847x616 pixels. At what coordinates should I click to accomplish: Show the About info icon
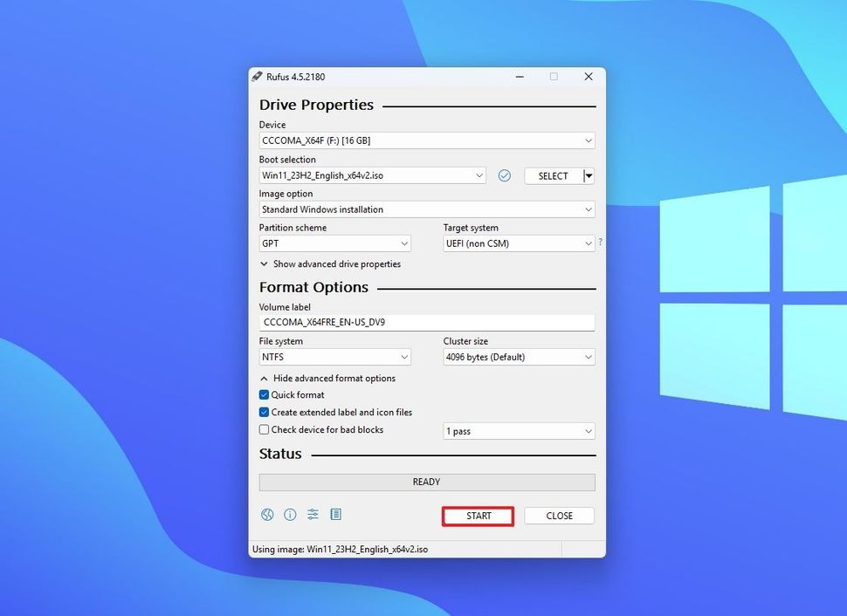290,515
